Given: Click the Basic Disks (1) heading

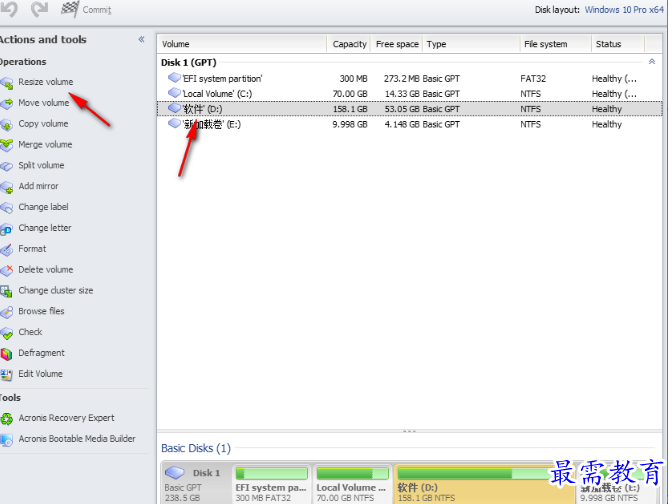Looking at the screenshot, I should [196, 448].
